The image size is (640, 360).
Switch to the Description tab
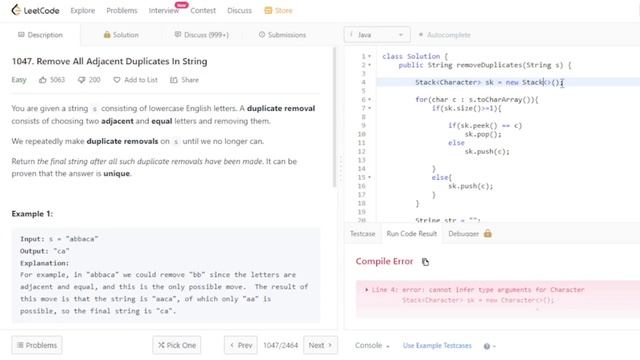(40, 35)
